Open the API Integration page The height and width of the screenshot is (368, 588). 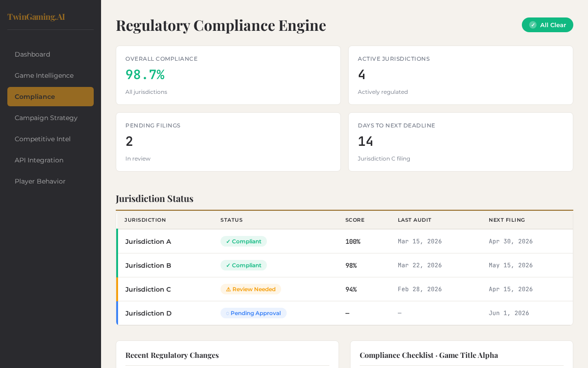39,160
